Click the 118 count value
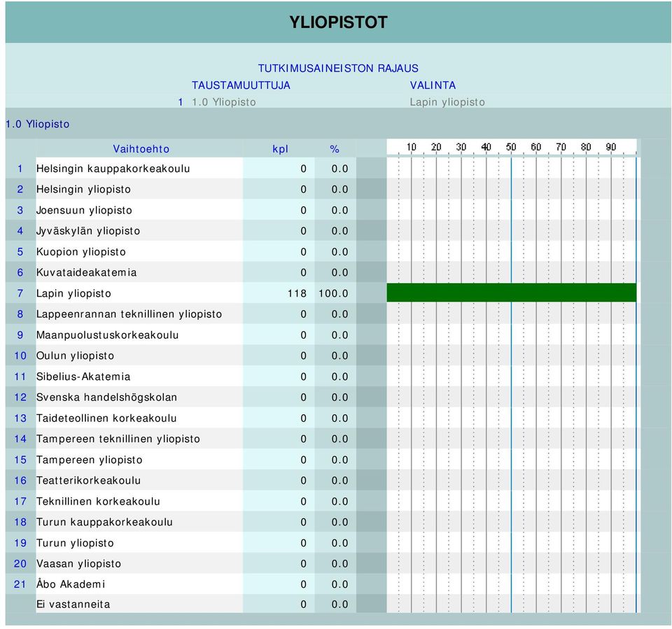Viewport: 672px width, 629px height. (x=297, y=293)
